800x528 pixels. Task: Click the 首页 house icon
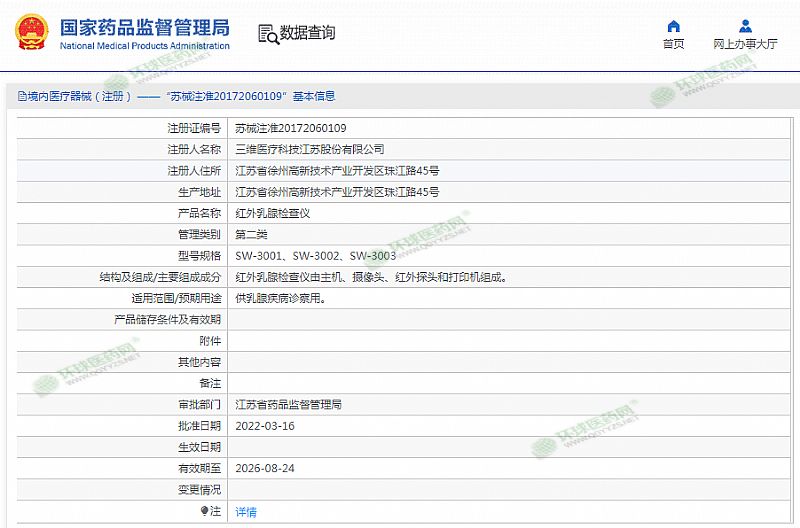pyautogui.click(x=673, y=26)
